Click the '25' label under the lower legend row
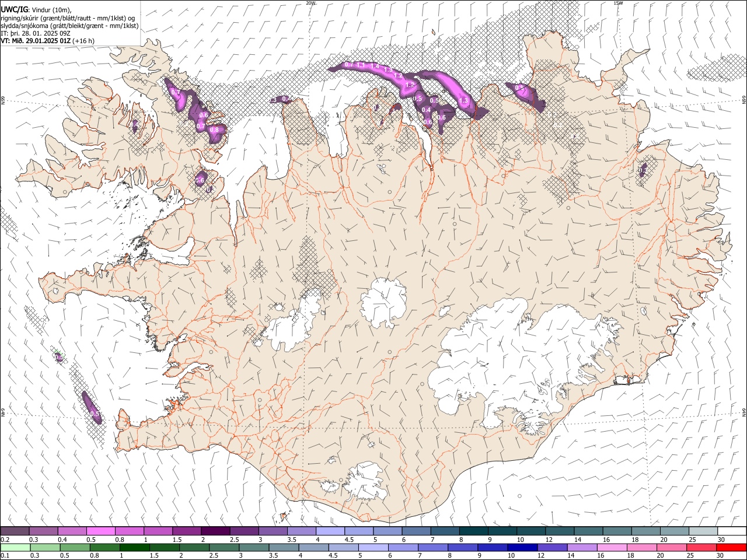Viewport: 747px width, 560px height. 691,556
